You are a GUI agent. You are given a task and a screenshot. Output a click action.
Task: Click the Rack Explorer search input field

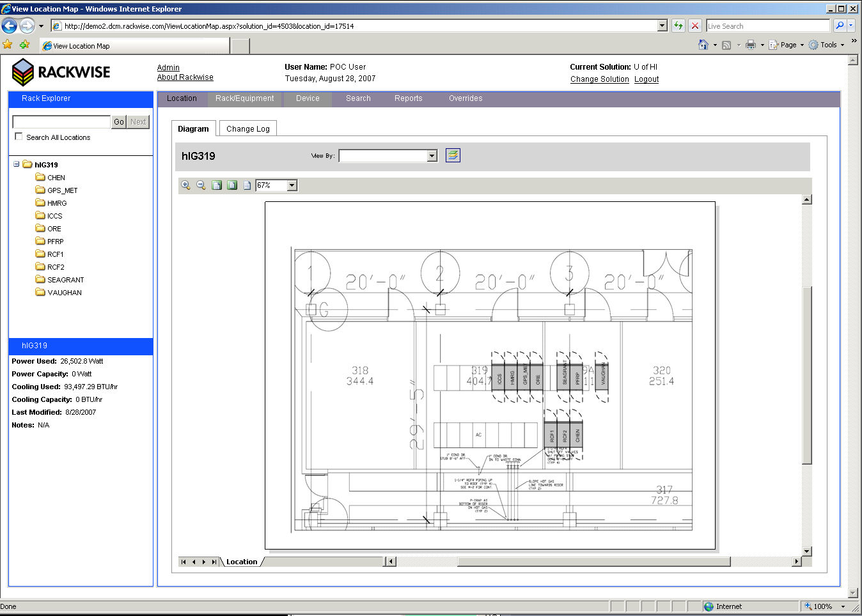click(61, 121)
